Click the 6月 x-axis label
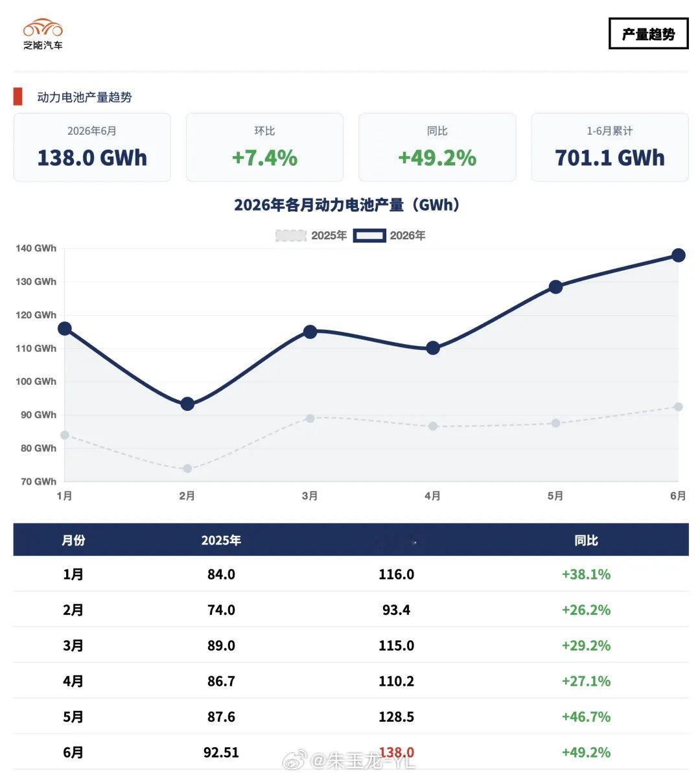Viewport: 700px width, 777px height. coord(678,496)
